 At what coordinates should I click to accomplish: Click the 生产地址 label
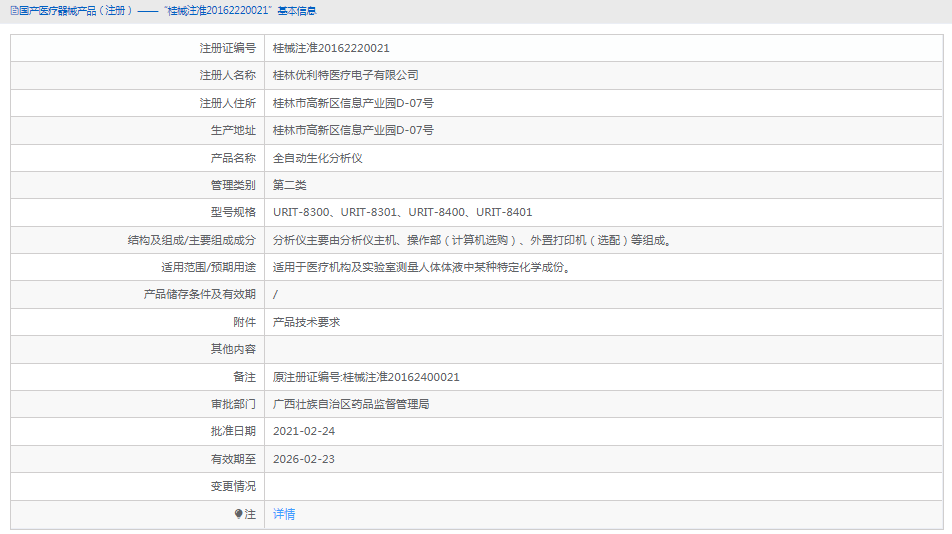[233, 130]
